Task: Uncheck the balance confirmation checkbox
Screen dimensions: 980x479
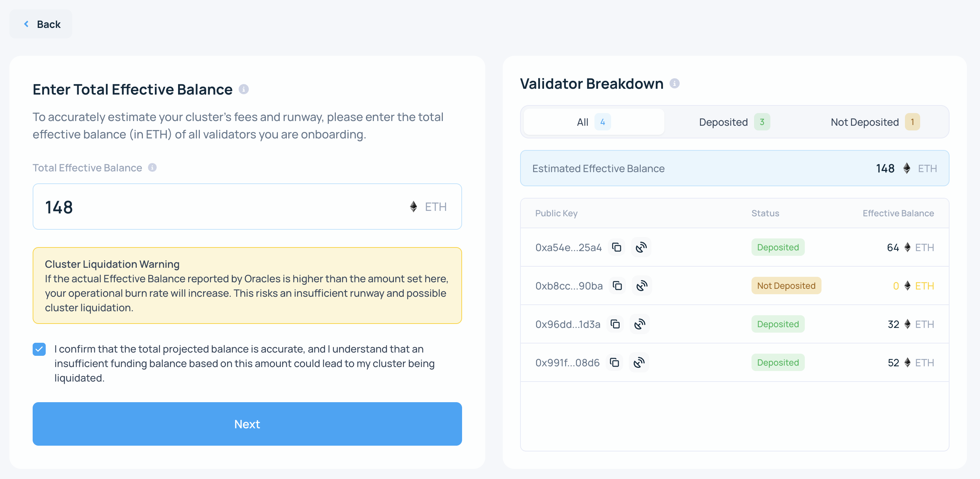Action: tap(39, 349)
